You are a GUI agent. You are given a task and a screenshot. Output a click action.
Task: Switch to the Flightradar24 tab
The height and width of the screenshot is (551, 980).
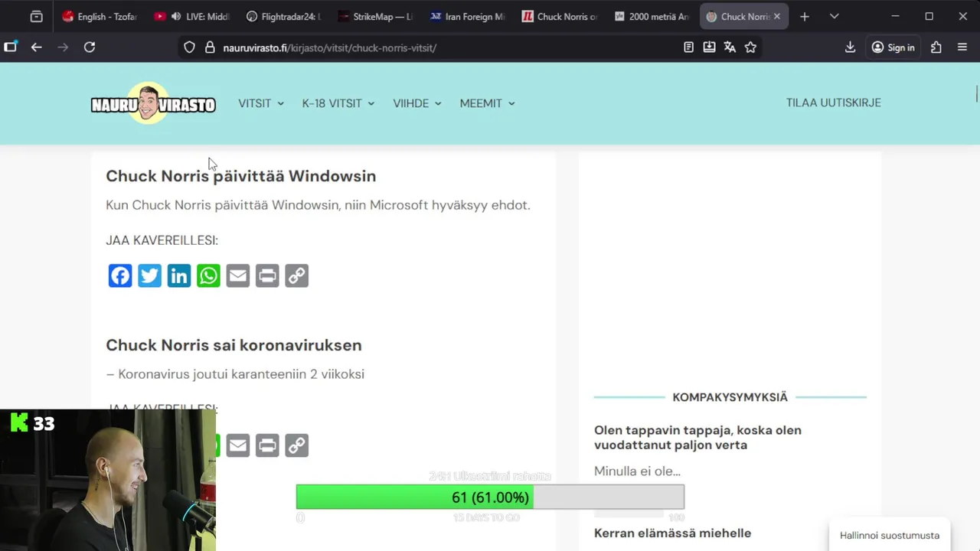click(x=284, y=16)
